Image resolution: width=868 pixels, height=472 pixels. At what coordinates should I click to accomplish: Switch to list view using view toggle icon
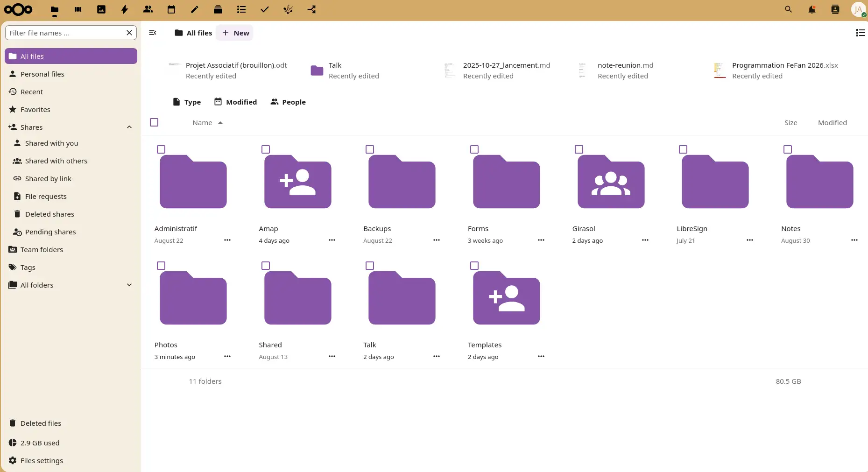coord(860,33)
